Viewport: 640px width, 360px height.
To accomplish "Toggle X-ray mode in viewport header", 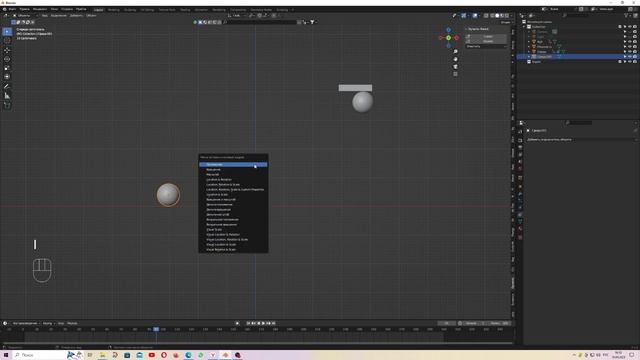I will tap(486, 16).
